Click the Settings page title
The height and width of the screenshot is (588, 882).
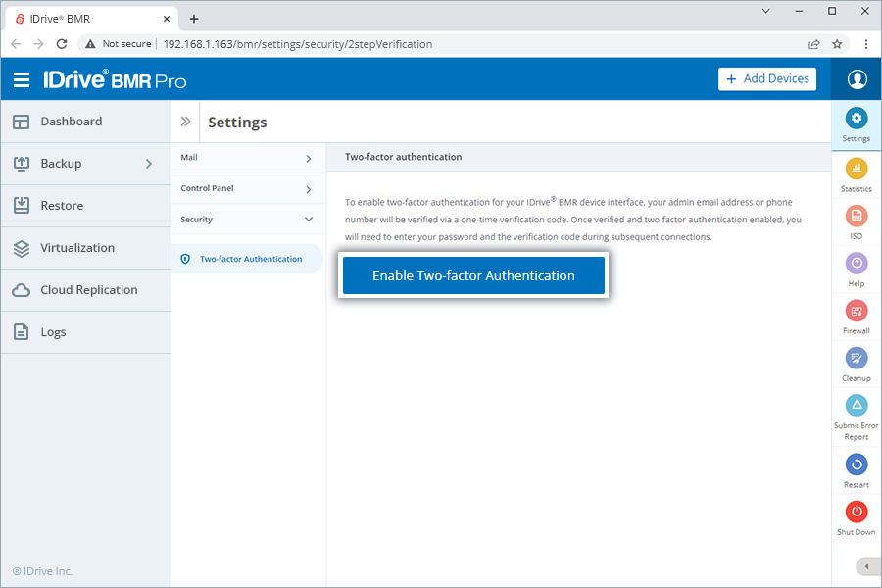pos(237,122)
